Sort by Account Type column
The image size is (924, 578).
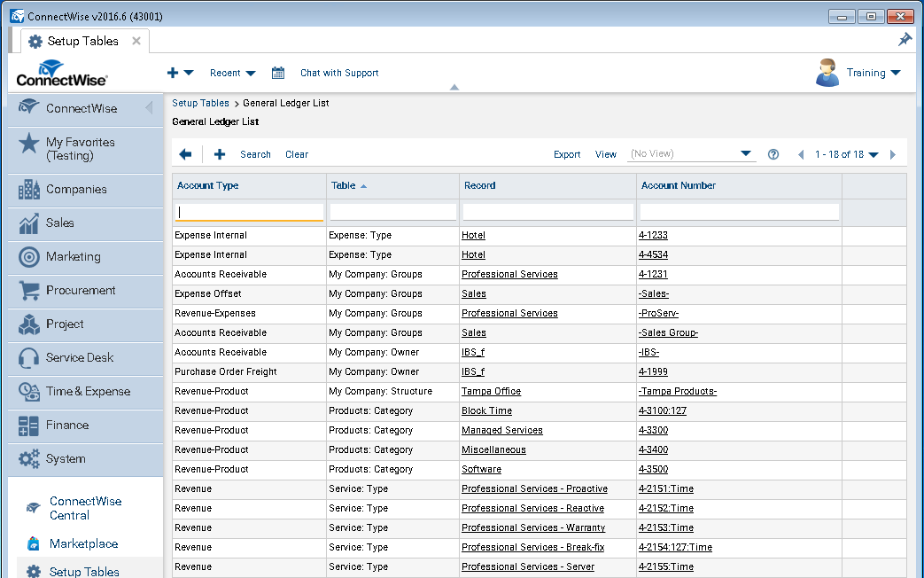coord(207,186)
